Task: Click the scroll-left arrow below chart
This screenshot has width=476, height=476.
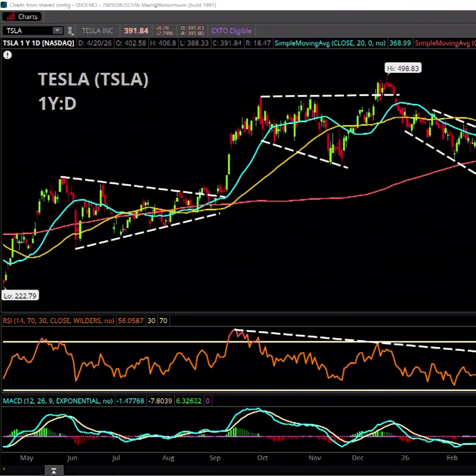Action: tap(4, 469)
